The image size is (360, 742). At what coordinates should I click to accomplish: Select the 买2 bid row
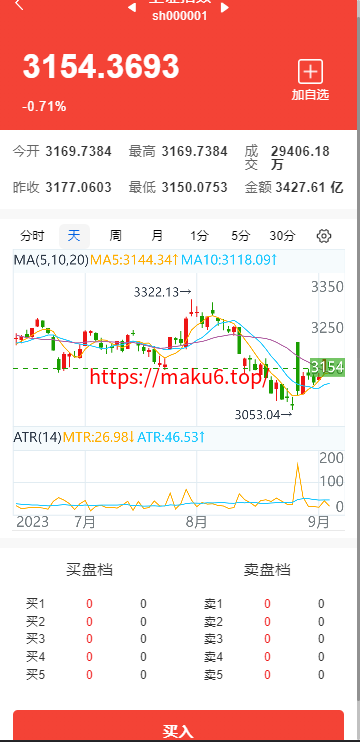(x=89, y=622)
